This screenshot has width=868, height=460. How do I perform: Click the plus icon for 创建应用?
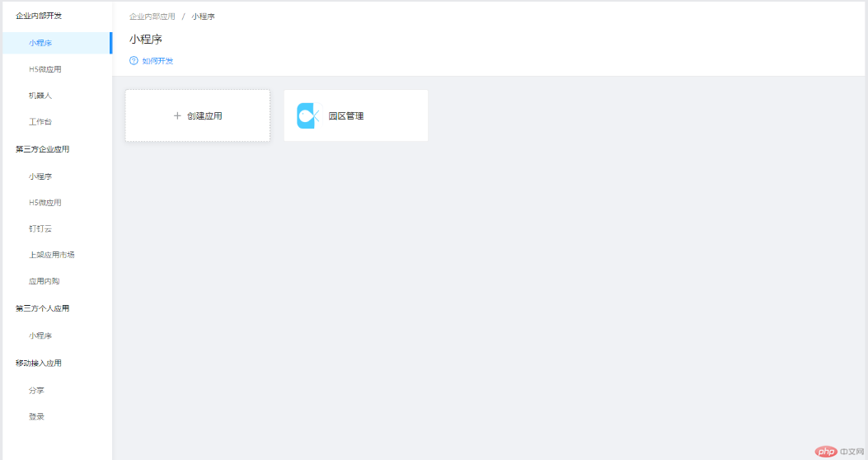[177, 116]
